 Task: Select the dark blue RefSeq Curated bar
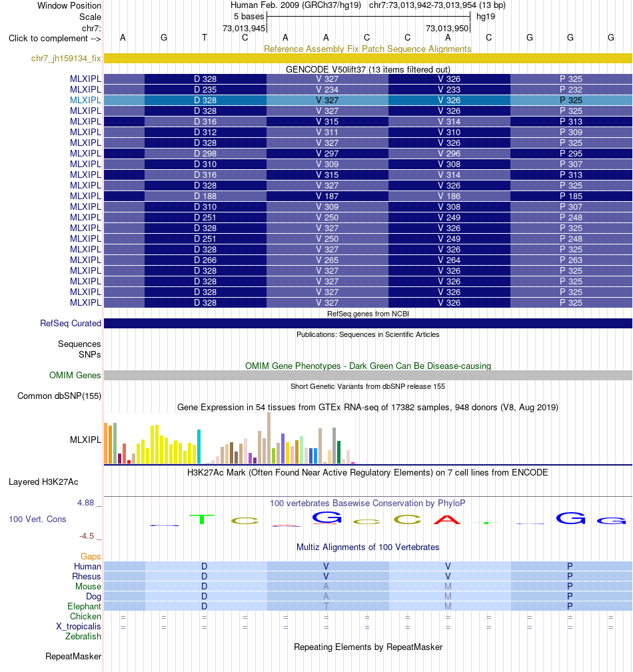tap(368, 323)
